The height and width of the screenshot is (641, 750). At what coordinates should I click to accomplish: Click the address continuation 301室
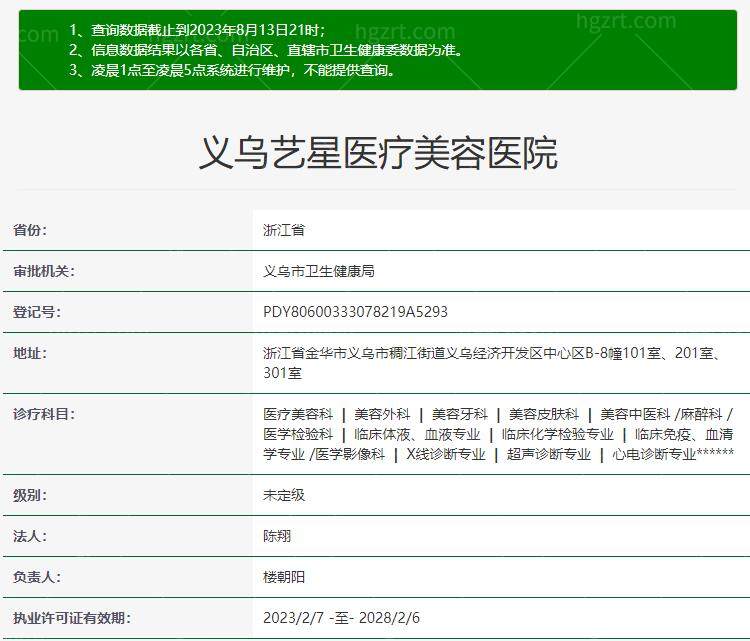point(283,373)
